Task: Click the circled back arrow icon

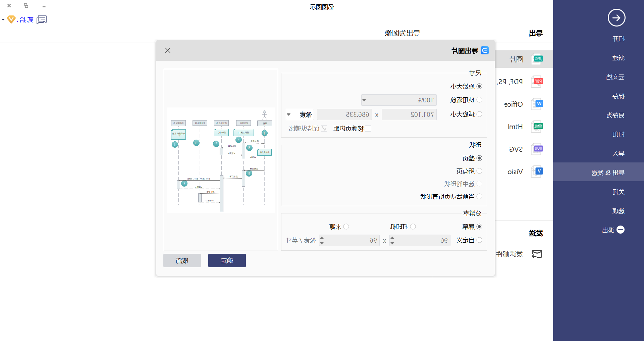Action: (x=616, y=17)
